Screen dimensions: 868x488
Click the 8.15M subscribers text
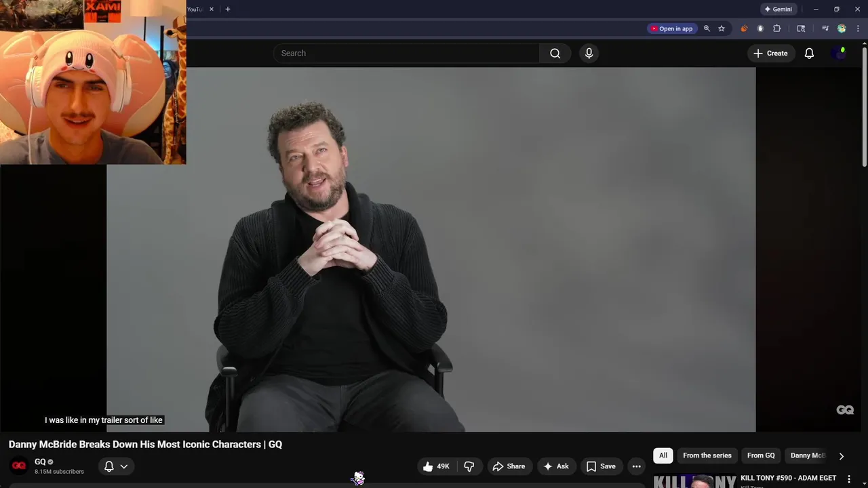point(59,472)
